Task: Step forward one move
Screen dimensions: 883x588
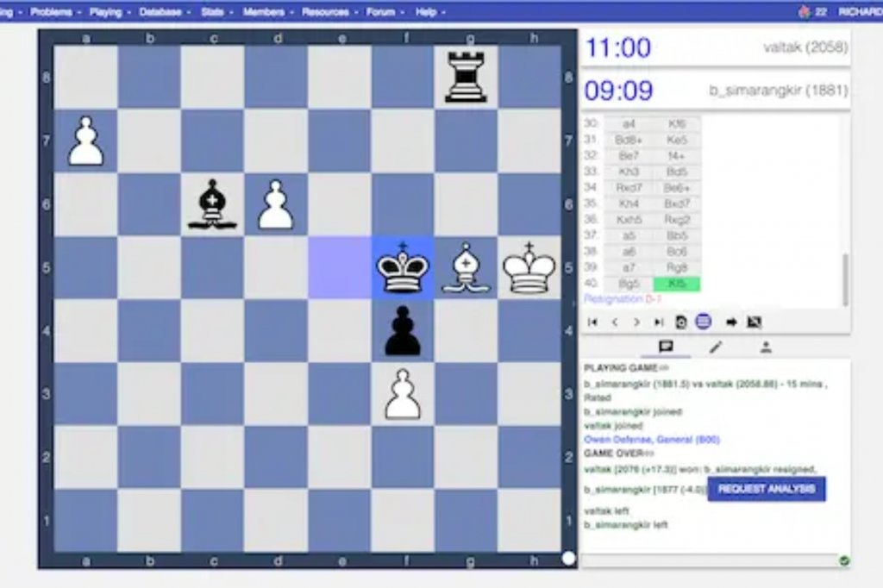Action: tap(636, 322)
